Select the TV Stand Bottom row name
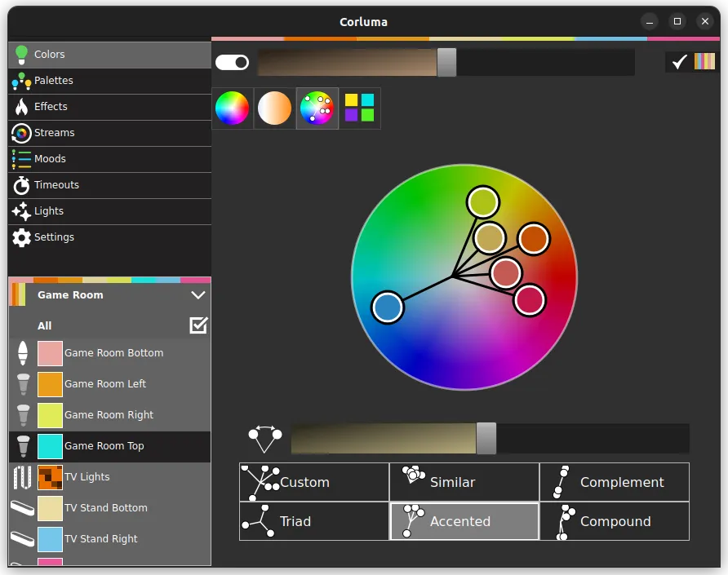 pyautogui.click(x=106, y=508)
